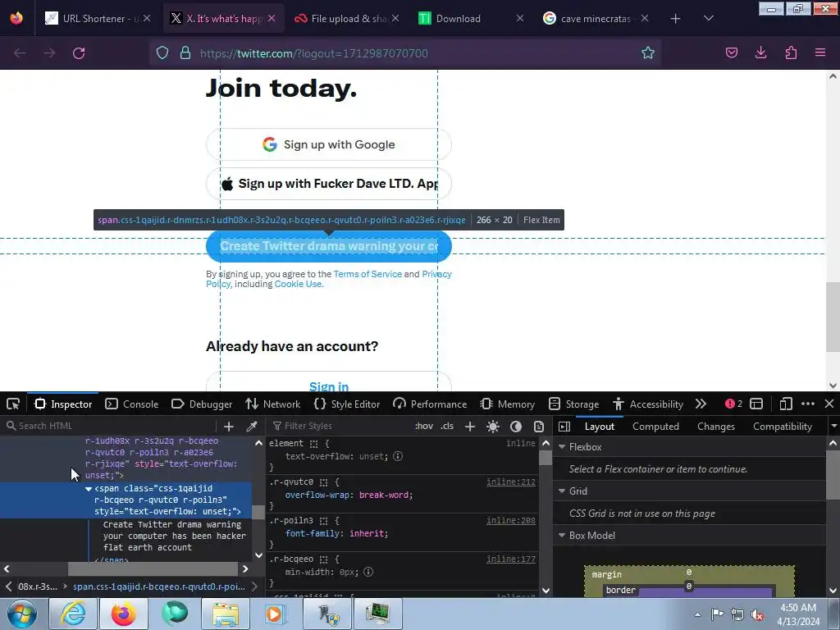Click the Filter Styles field
The width and height of the screenshot is (840, 630).
[339, 426]
